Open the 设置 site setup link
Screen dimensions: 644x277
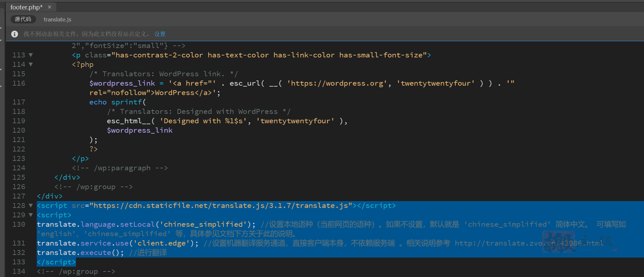160,34
